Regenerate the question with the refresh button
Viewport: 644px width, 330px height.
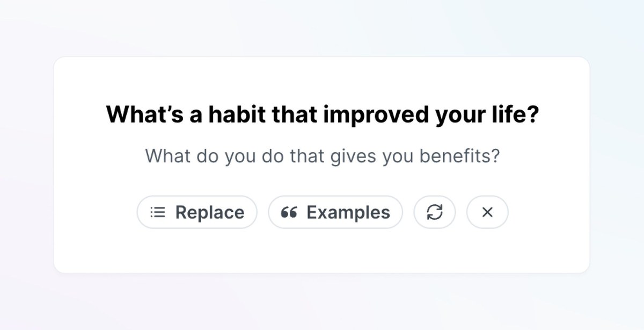(x=435, y=212)
